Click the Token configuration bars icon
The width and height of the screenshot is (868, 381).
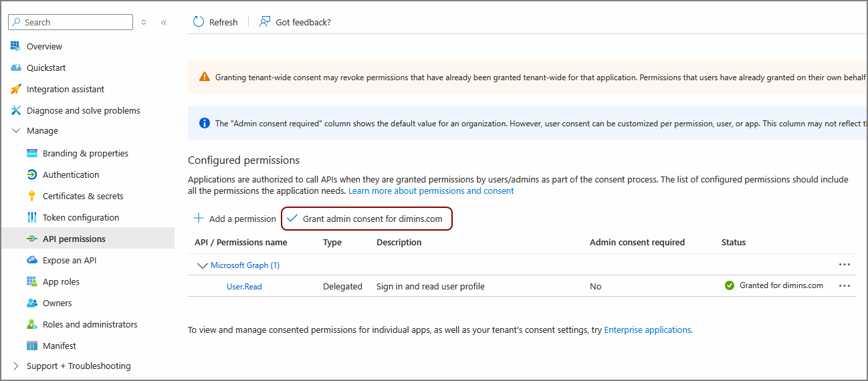click(x=31, y=217)
